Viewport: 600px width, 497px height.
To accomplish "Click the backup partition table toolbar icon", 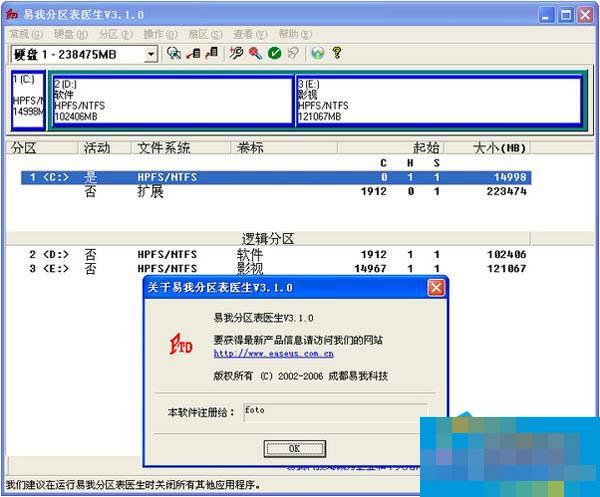I will (194, 53).
